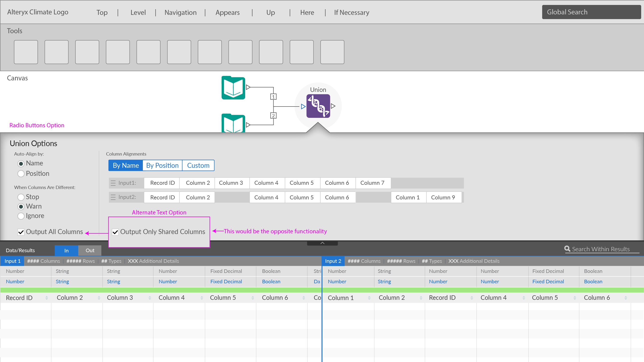Select the Stop radio button
The image size is (644, 362).
(x=21, y=197)
